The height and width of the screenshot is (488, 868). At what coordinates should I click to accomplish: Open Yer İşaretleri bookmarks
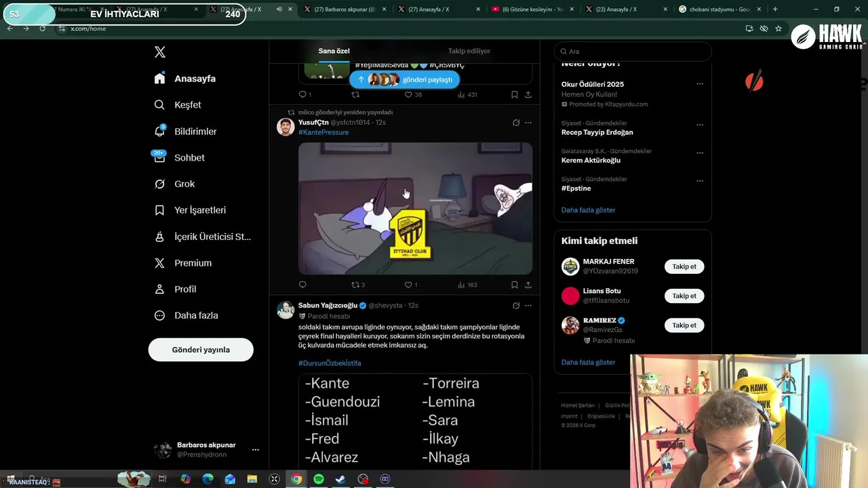191,210
